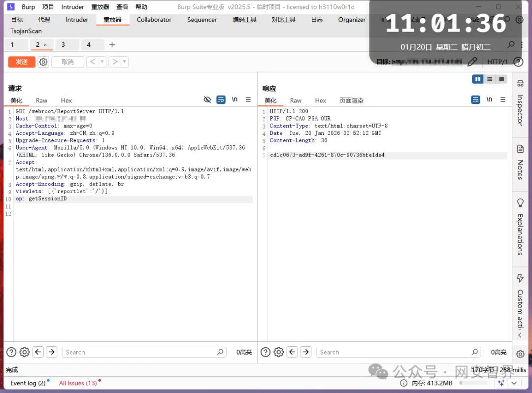Open the 编码工具 decoder tab
Viewport: 532px width, 393px height.
[x=244, y=20]
